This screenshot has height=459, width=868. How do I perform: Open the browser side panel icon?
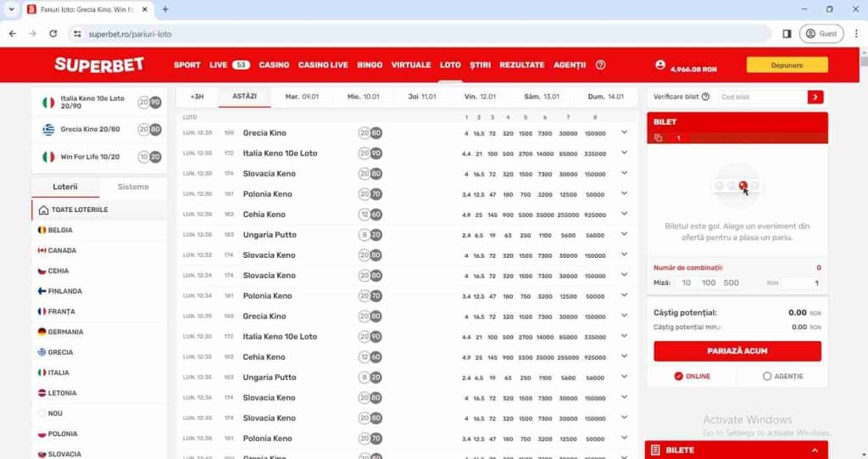[x=787, y=34]
